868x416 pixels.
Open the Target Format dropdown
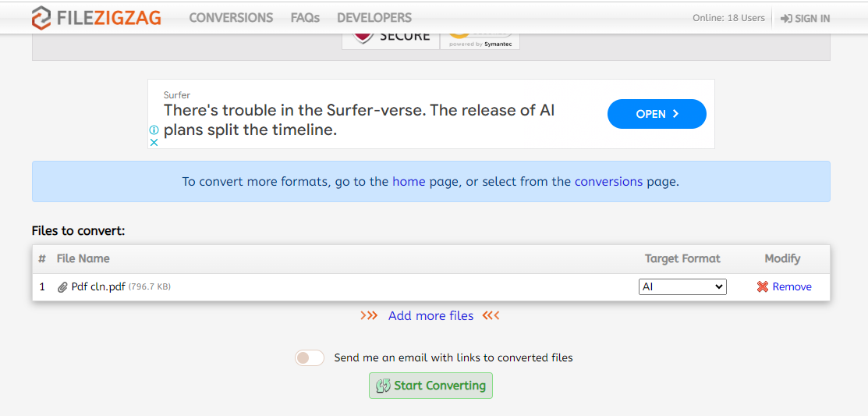(x=682, y=287)
